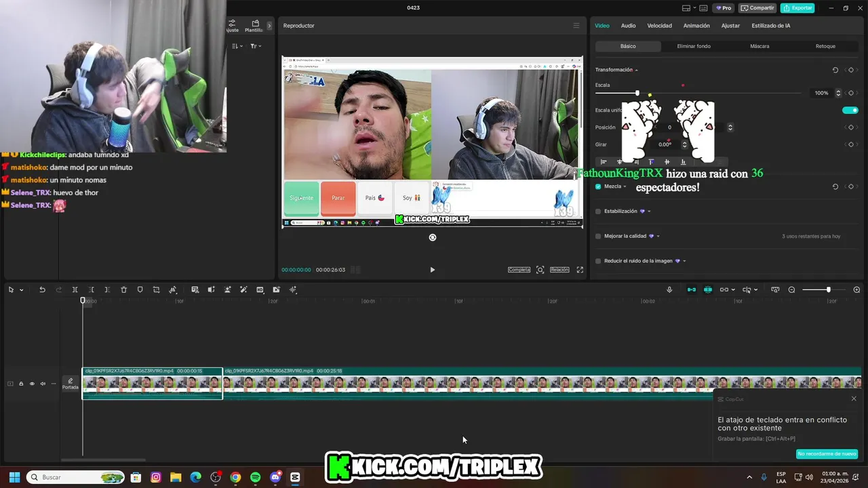This screenshot has width=868, height=488.
Task: Open the Reproductor panel hamburger menu
Action: click(576, 26)
